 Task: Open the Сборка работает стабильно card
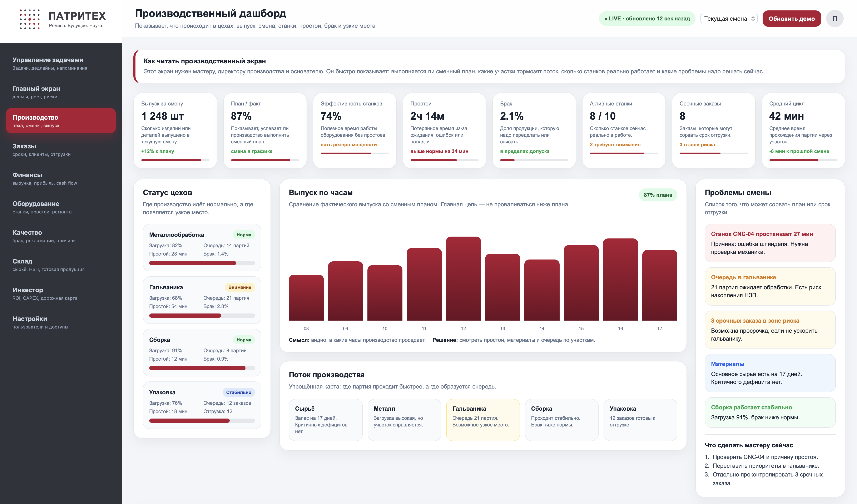click(770, 412)
